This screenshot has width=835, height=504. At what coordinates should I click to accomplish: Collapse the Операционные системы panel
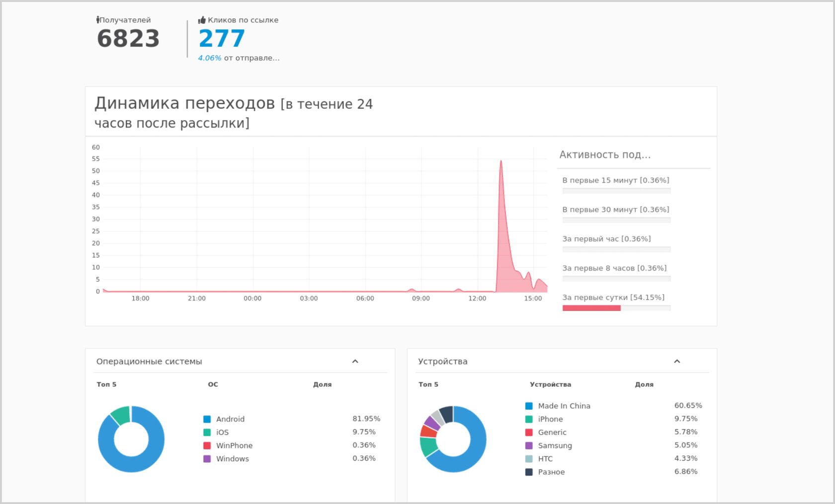355,361
